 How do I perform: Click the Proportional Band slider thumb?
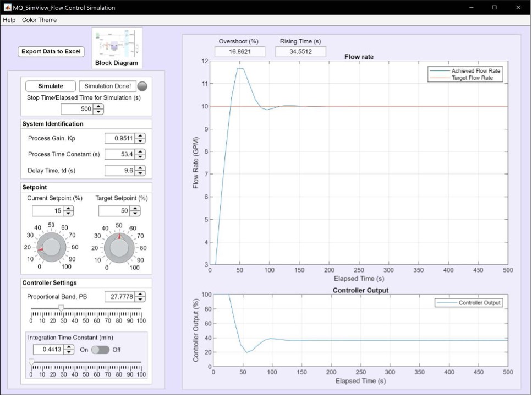(x=61, y=308)
